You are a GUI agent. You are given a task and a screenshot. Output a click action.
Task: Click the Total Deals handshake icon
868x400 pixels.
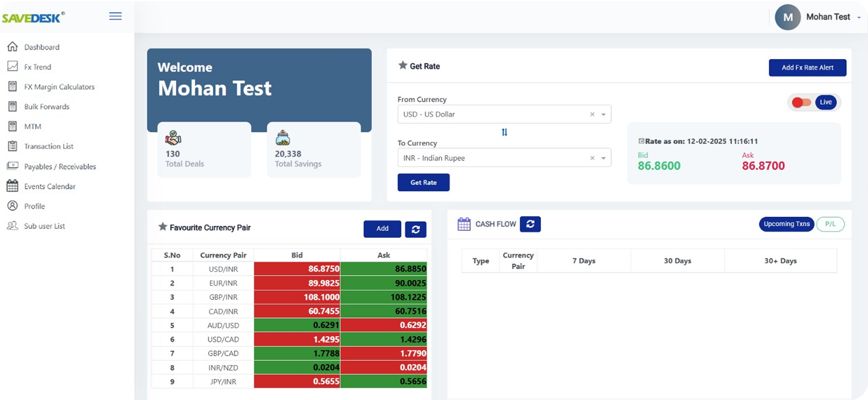tap(173, 138)
